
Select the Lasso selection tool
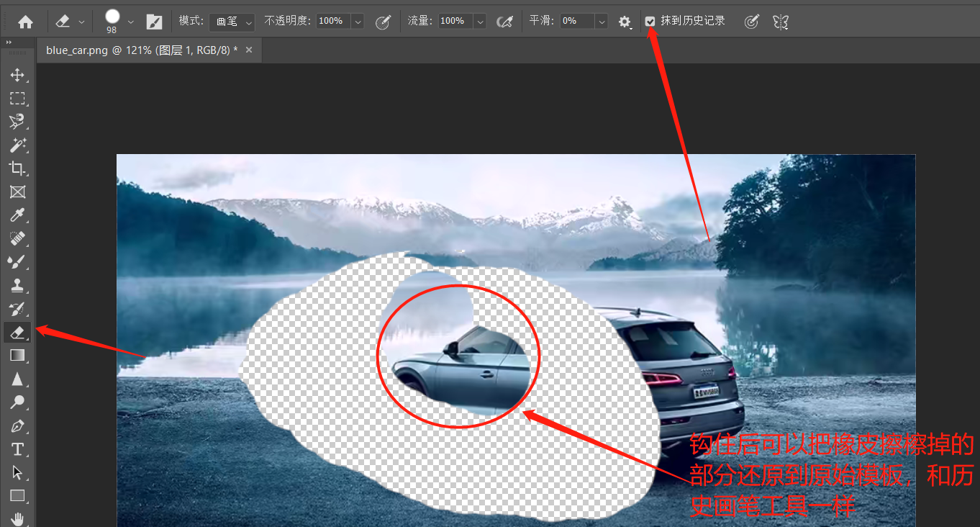17,121
